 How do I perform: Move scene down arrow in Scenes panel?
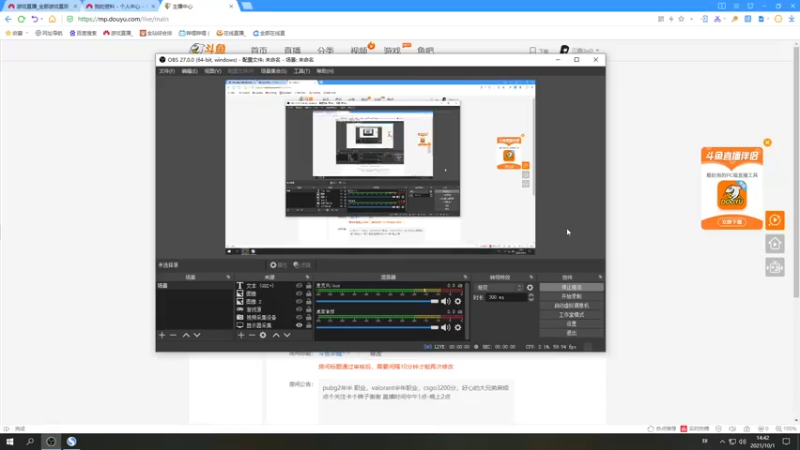[x=197, y=335]
